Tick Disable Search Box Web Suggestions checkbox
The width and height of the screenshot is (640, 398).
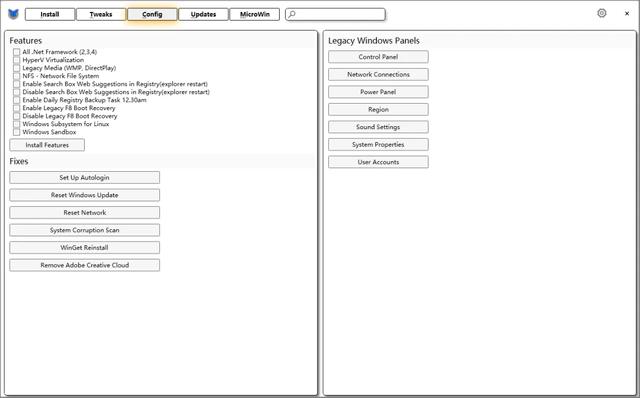coord(16,92)
